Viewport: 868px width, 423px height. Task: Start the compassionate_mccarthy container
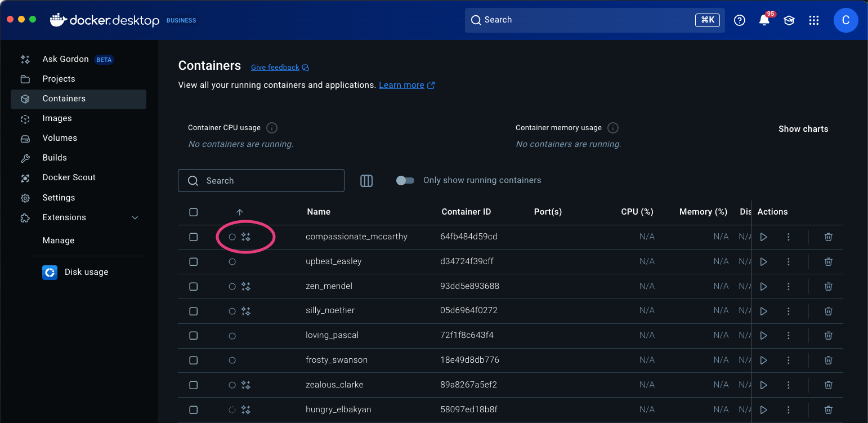point(763,237)
